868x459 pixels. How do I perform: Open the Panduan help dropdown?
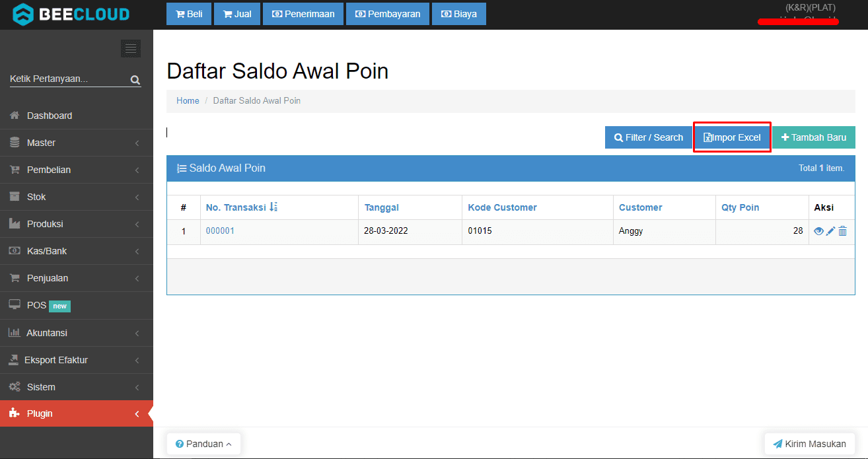[x=203, y=444]
